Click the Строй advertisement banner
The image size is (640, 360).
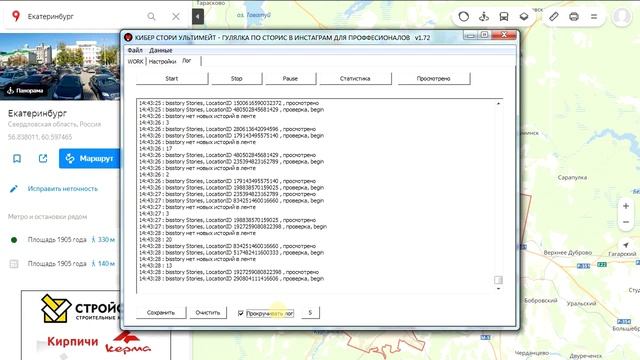tap(96, 325)
